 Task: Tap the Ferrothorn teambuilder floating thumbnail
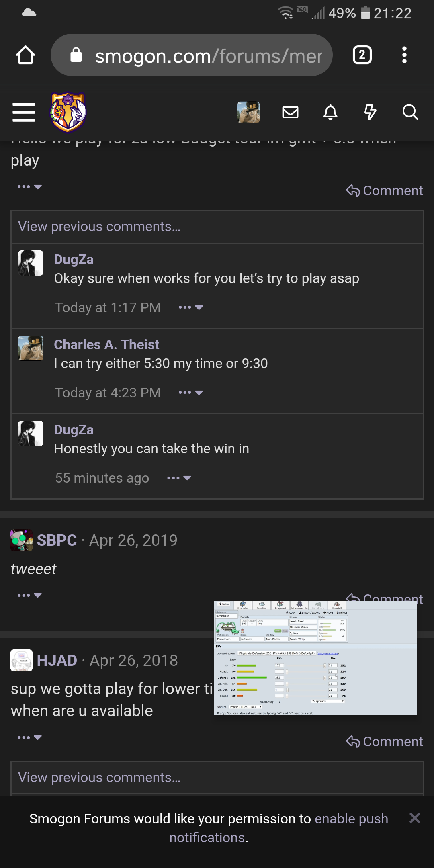pos(315,658)
